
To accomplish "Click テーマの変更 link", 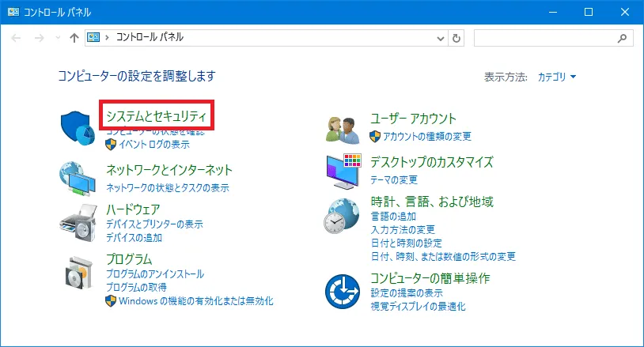I will coord(394,180).
